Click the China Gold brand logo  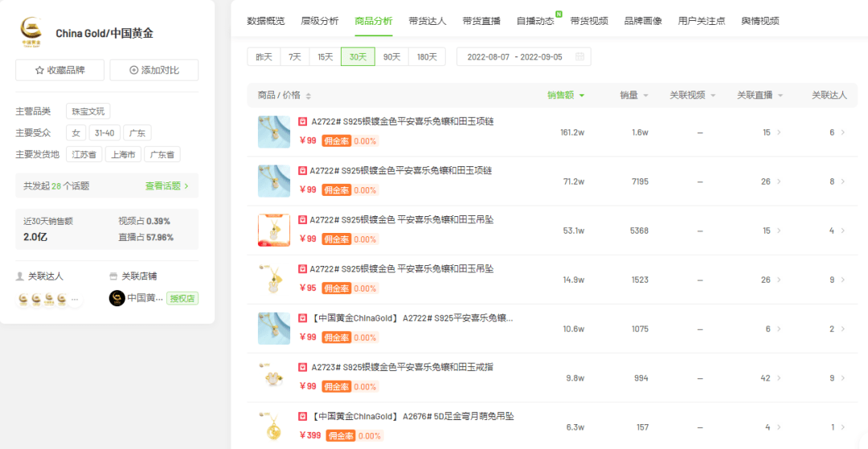pos(32,33)
